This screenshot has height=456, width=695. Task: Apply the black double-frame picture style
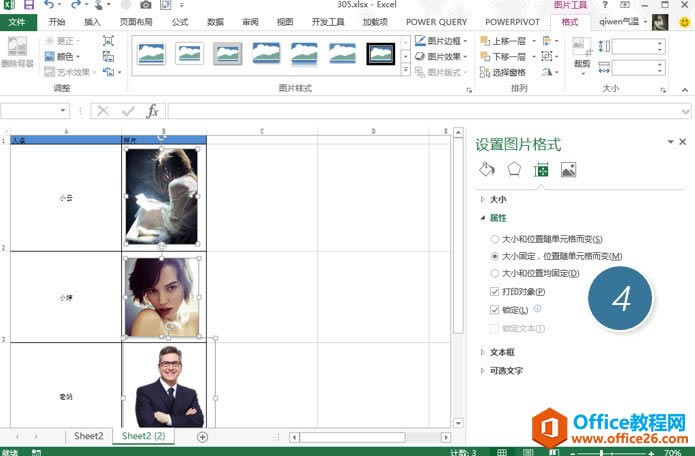point(380,53)
